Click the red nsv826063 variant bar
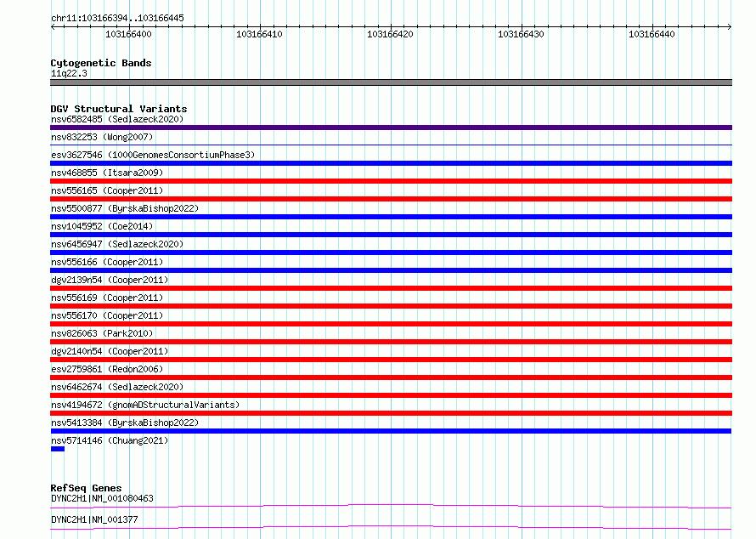The image size is (756, 539). tap(391, 342)
